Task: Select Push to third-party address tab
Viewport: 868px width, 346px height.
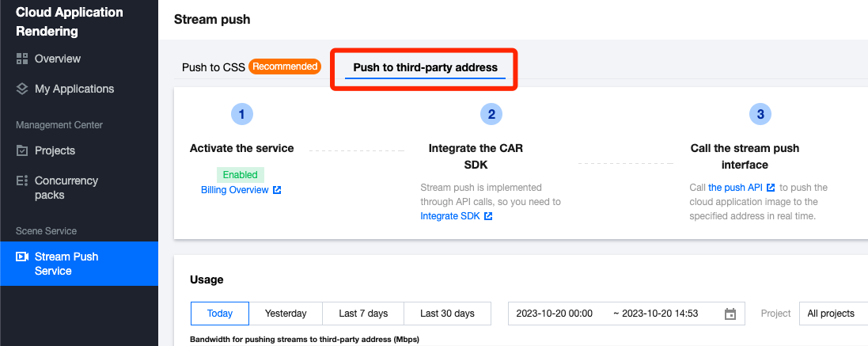Action: [x=425, y=67]
